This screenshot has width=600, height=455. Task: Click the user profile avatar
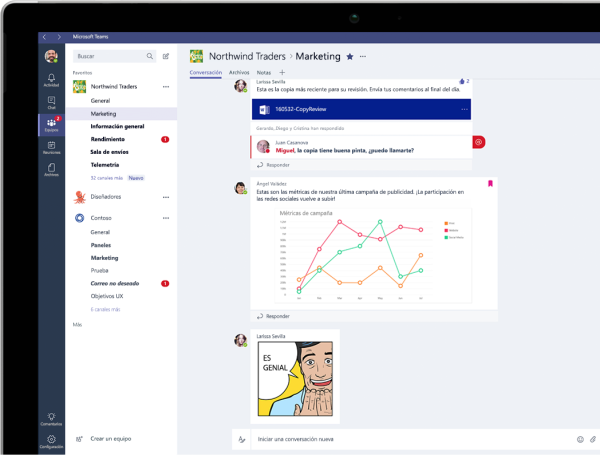coord(51,56)
